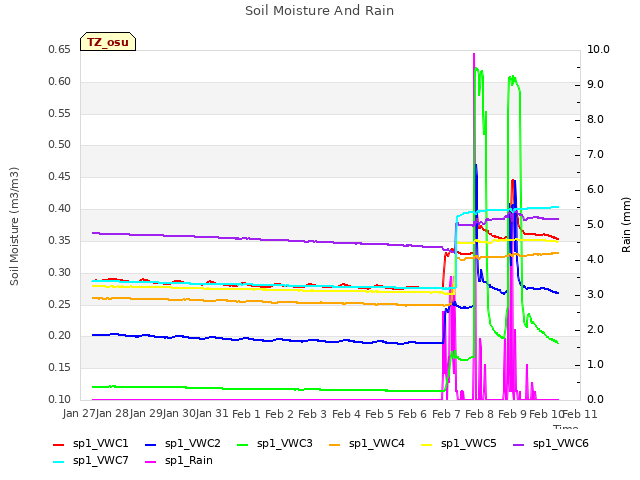Viewport: 640px width, 480px height.
Task: Click the 5.0 rain axis label
Action: [x=595, y=225]
